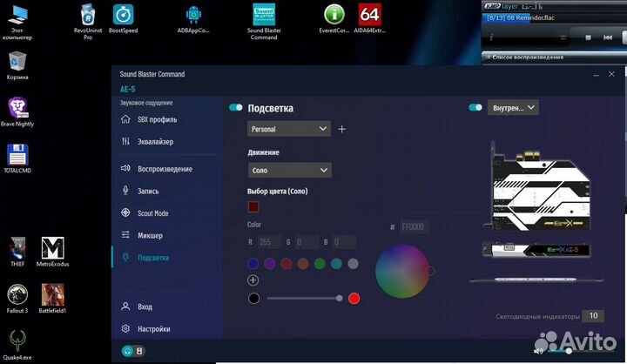The height and width of the screenshot is (364, 627).
Task: Click the hex color FF0000 input field
Action: tap(415, 227)
